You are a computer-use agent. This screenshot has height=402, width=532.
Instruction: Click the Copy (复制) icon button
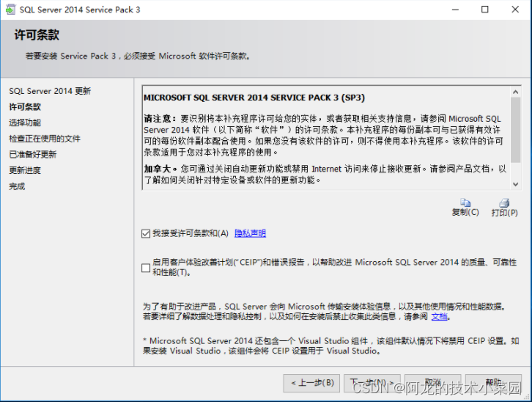click(465, 208)
